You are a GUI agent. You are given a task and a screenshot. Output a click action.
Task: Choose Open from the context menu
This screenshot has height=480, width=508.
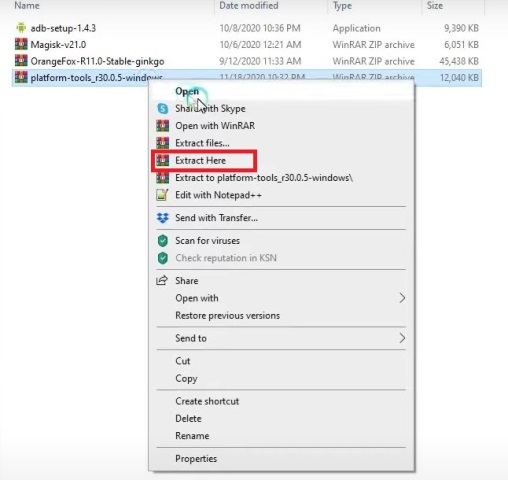pyautogui.click(x=281, y=91)
